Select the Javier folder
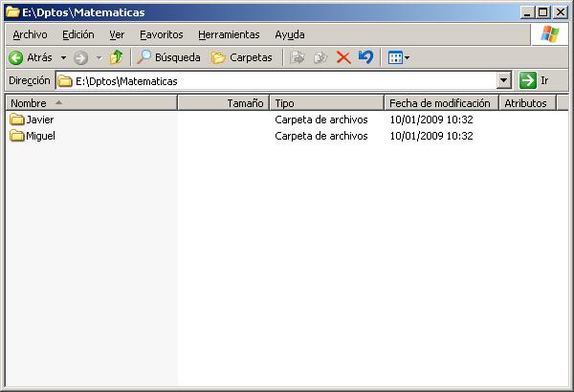 39,120
